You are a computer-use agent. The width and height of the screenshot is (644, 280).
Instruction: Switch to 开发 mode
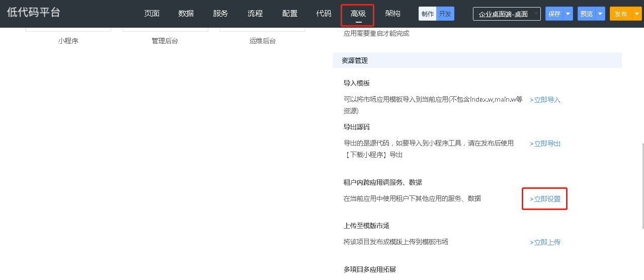(445, 14)
